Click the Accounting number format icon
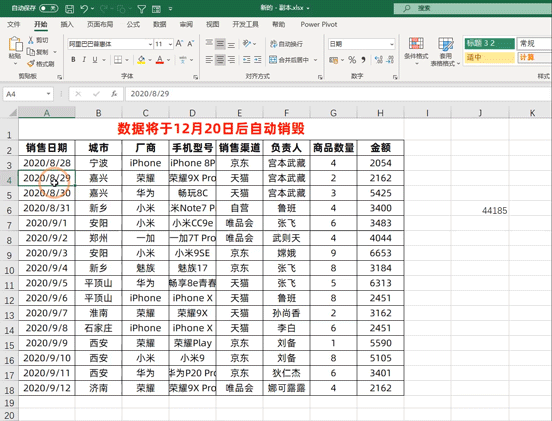 click(333, 60)
